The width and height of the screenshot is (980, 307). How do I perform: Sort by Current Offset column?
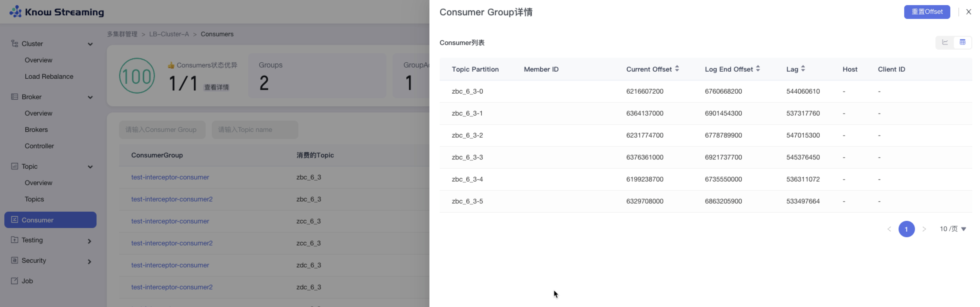point(677,69)
